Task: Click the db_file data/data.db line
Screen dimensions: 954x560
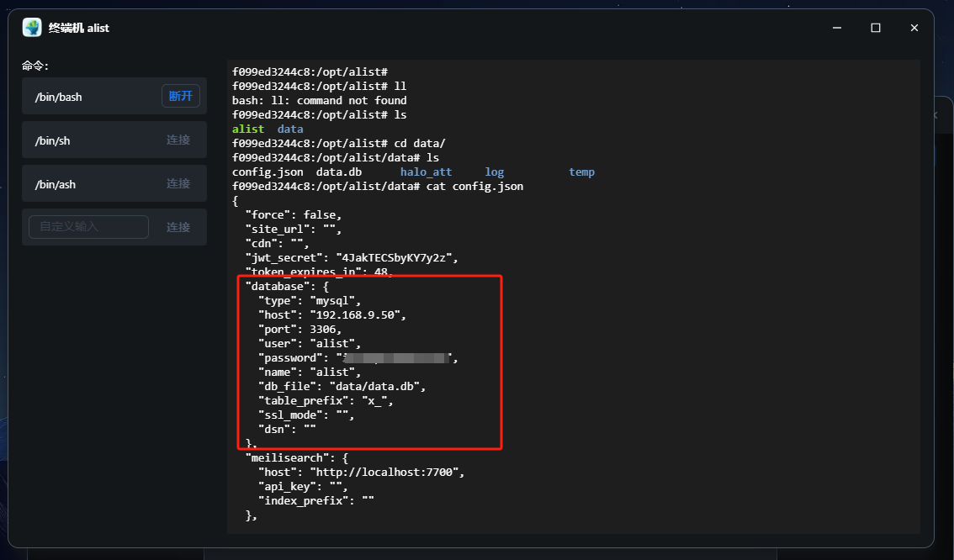Action: (342, 386)
